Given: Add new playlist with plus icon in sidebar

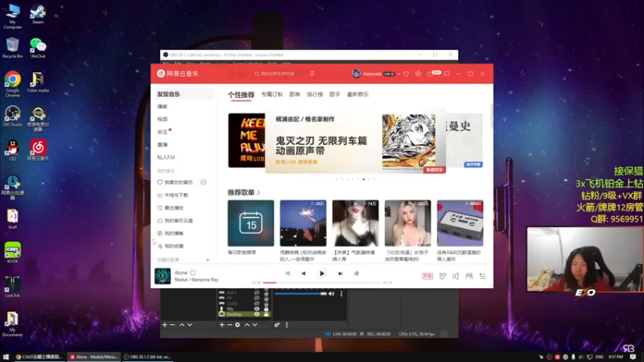Looking at the screenshot, I should (208, 260).
